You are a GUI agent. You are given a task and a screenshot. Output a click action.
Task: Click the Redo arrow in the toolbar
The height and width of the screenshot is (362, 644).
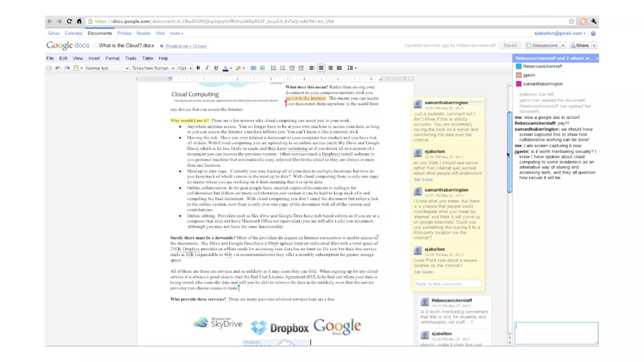coord(67,68)
